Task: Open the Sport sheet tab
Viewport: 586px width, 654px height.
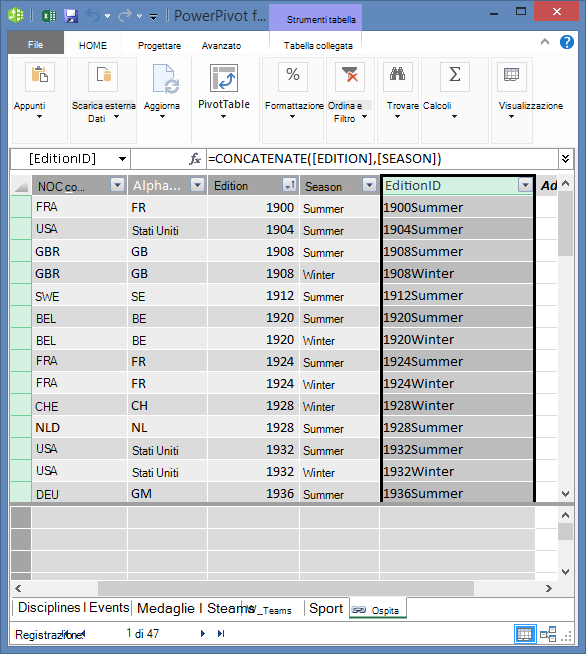Action: click(326, 608)
